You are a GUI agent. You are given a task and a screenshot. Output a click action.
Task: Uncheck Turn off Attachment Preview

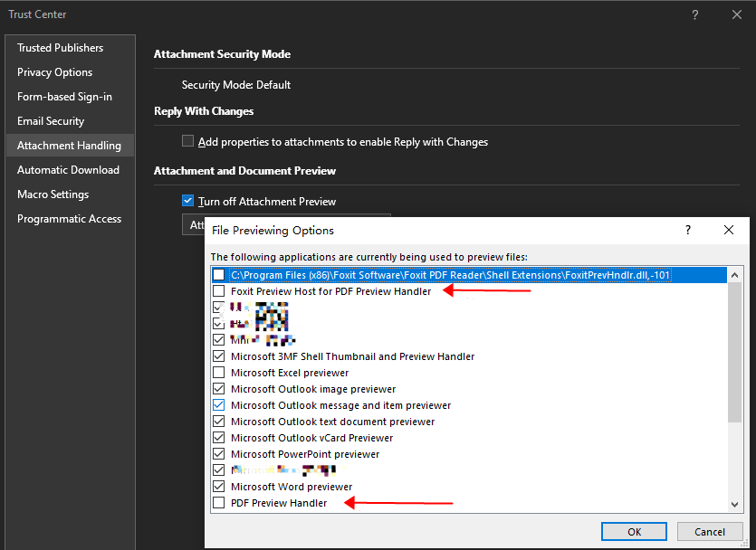(188, 201)
